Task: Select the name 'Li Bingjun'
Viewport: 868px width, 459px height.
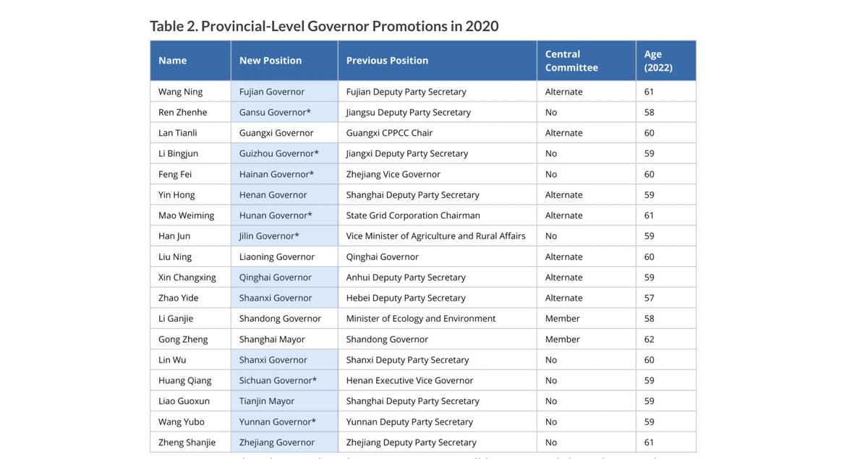Action: 178,153
